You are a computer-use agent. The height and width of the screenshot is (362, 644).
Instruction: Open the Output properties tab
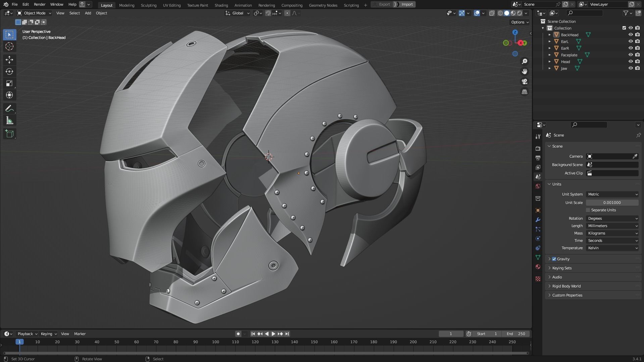click(538, 158)
